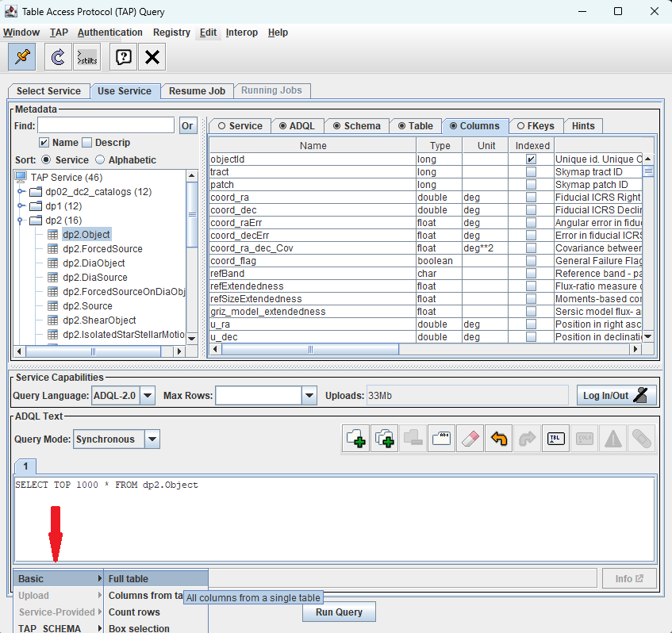Click the black X close toolbar icon
672x633 pixels.
[x=152, y=56]
